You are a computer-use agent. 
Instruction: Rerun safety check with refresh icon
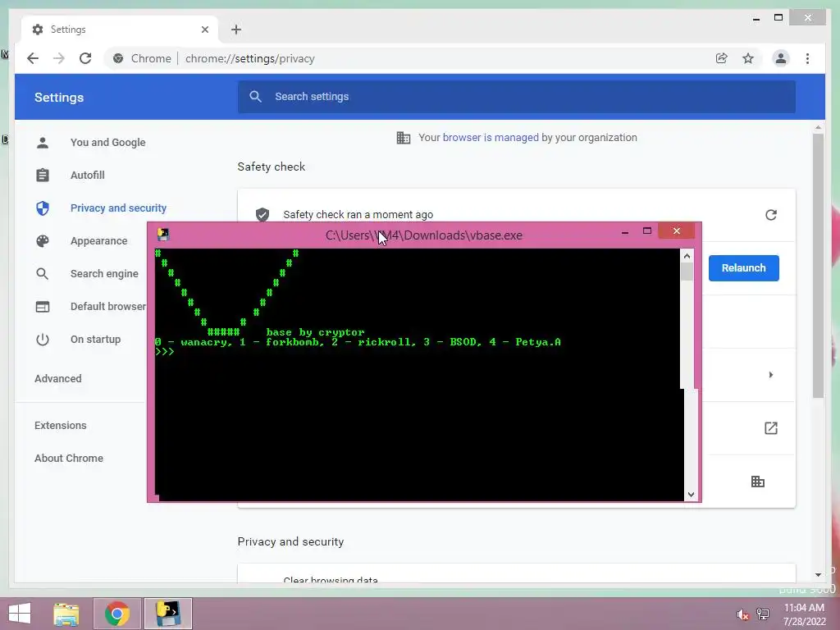tap(771, 215)
